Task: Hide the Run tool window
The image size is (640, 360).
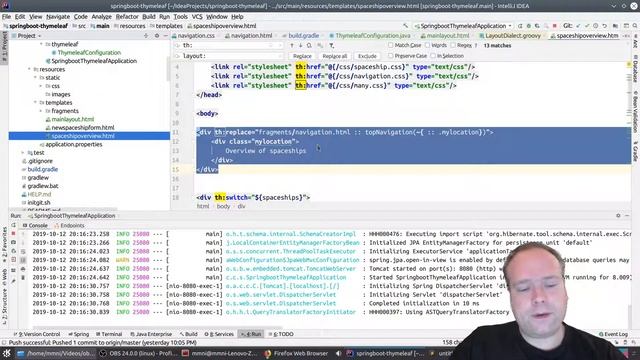Action: [x=627, y=216]
